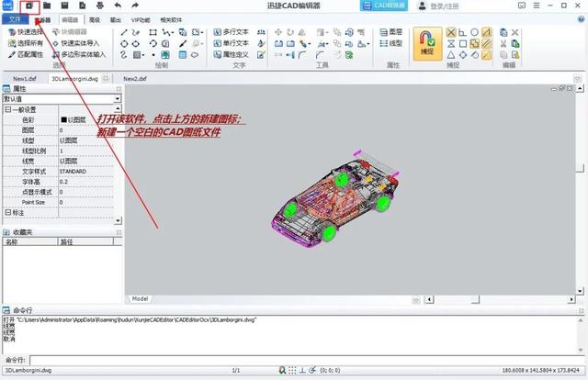Click the printer icon in title bar
This screenshot has height=380, width=588.
point(100,6)
